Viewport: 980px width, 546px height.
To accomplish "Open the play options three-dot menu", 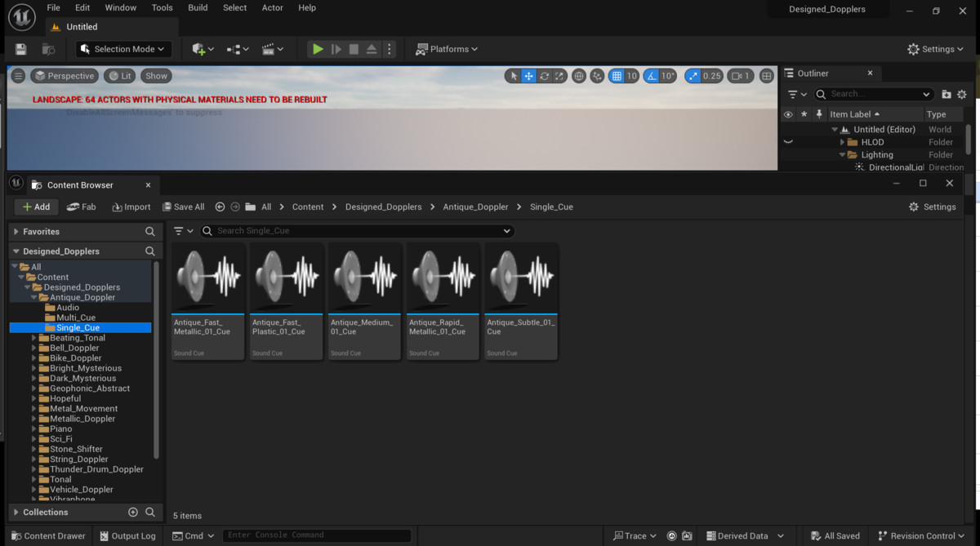I will 389,49.
